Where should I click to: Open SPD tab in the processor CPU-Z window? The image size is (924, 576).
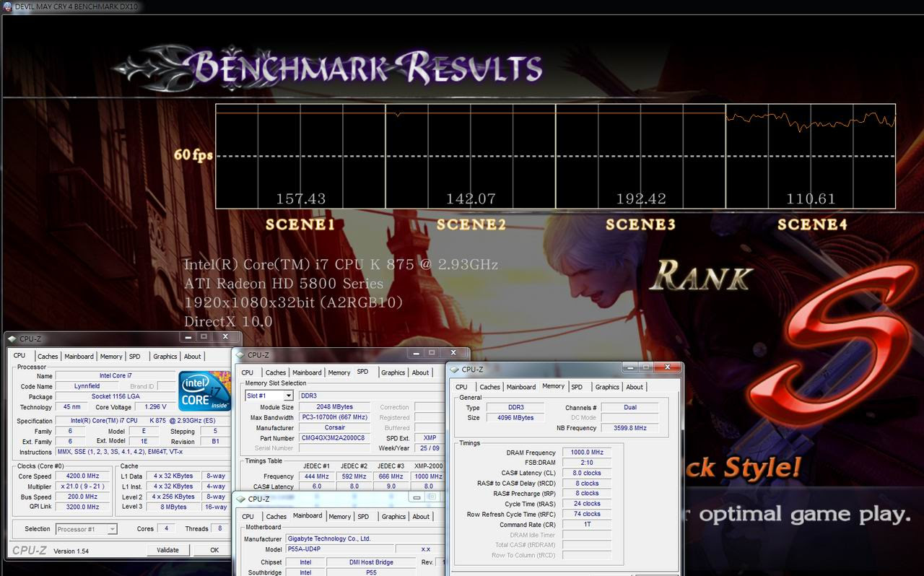[135, 357]
